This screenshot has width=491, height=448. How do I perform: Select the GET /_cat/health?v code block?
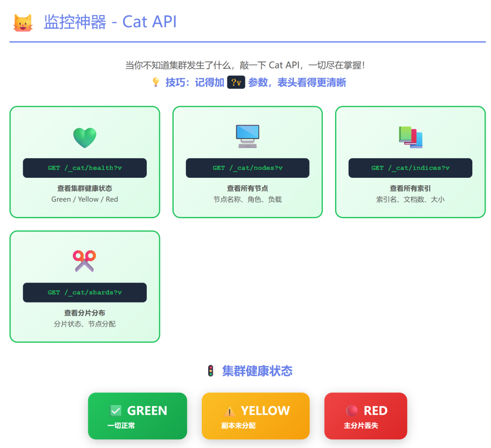(x=85, y=168)
